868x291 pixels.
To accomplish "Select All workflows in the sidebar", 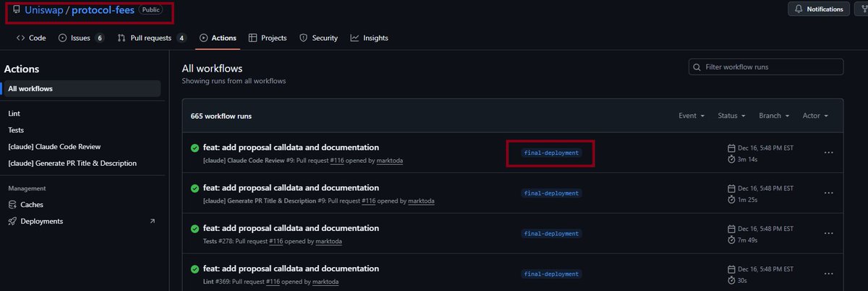I will [81, 88].
